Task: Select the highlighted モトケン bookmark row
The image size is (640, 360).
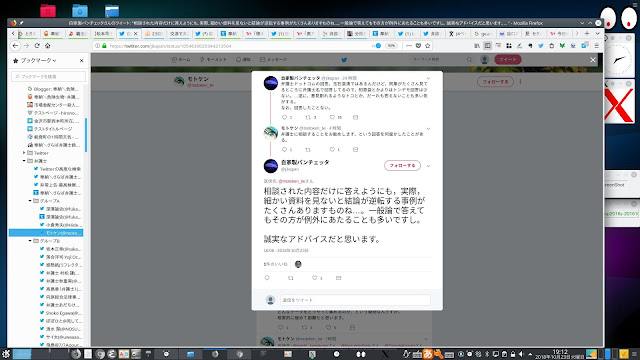Action: click(x=46, y=233)
